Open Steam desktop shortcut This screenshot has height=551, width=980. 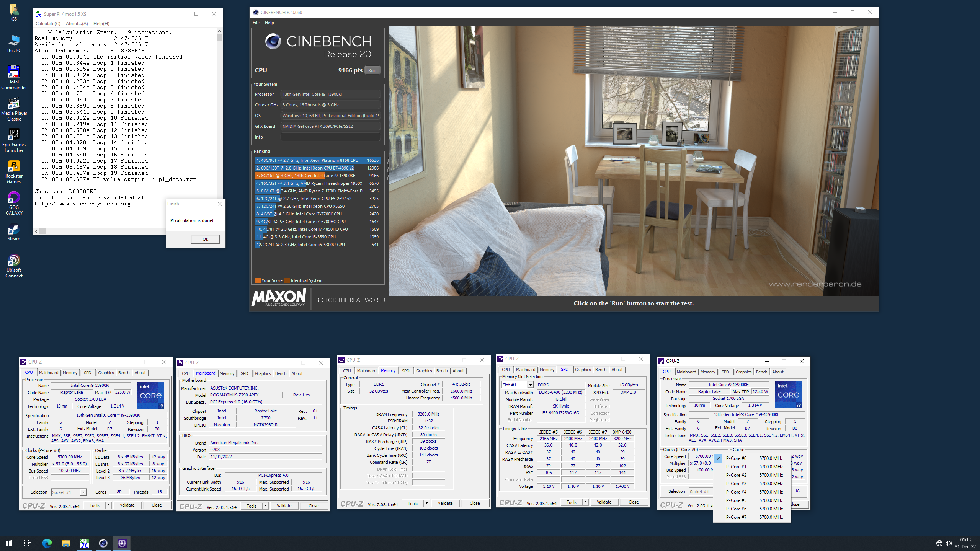(14, 232)
